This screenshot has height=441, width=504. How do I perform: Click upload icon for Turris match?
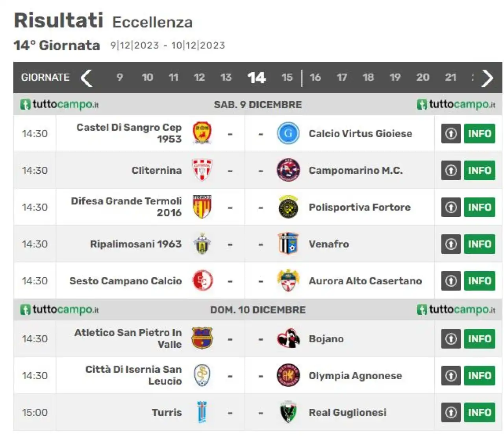point(451,412)
